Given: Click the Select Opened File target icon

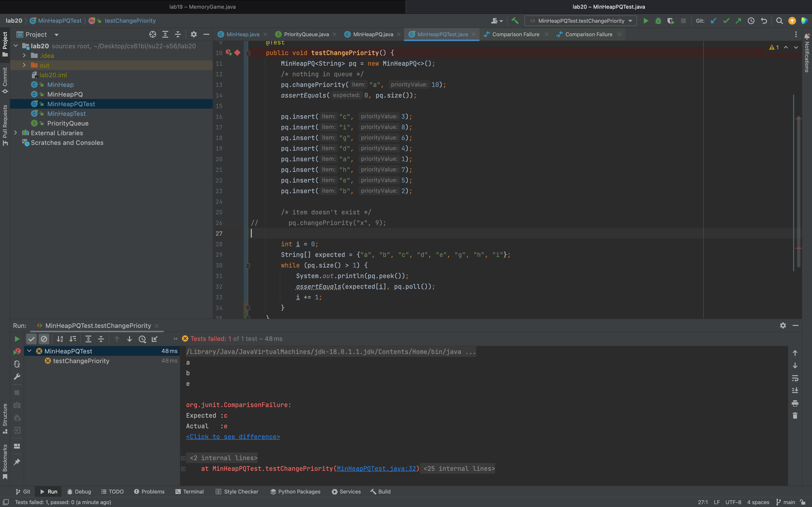Looking at the screenshot, I should [153, 35].
